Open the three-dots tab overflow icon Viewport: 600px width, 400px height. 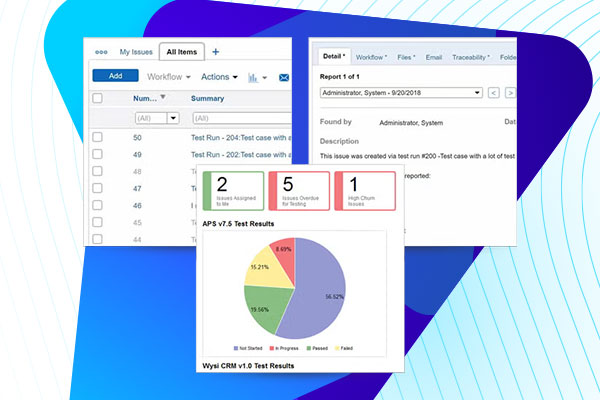pos(101,52)
